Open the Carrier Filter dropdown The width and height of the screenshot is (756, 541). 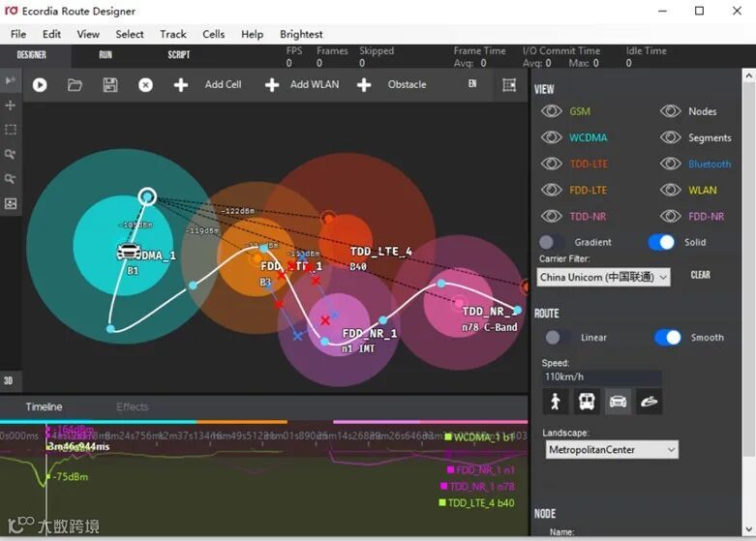coord(603,277)
